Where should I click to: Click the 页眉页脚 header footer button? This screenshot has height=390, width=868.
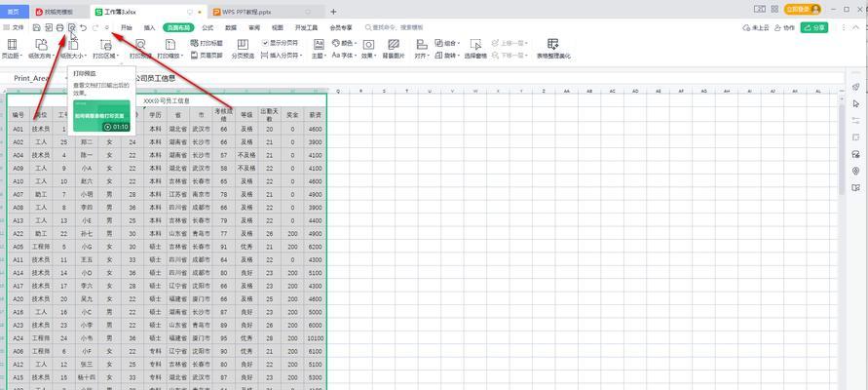(207, 56)
